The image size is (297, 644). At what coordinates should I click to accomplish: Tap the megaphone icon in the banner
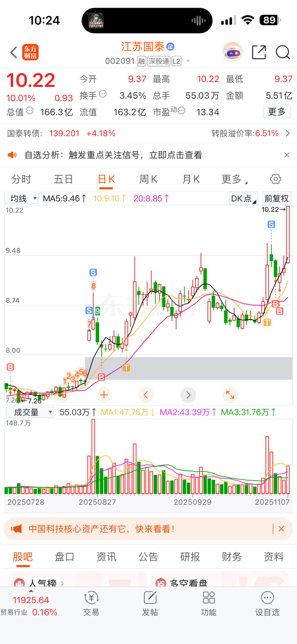[x=16, y=529]
